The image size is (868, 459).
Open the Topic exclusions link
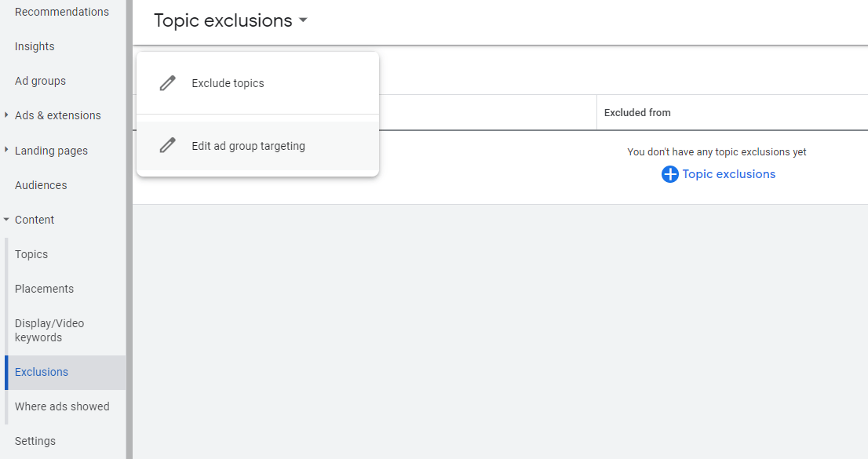[x=729, y=173]
